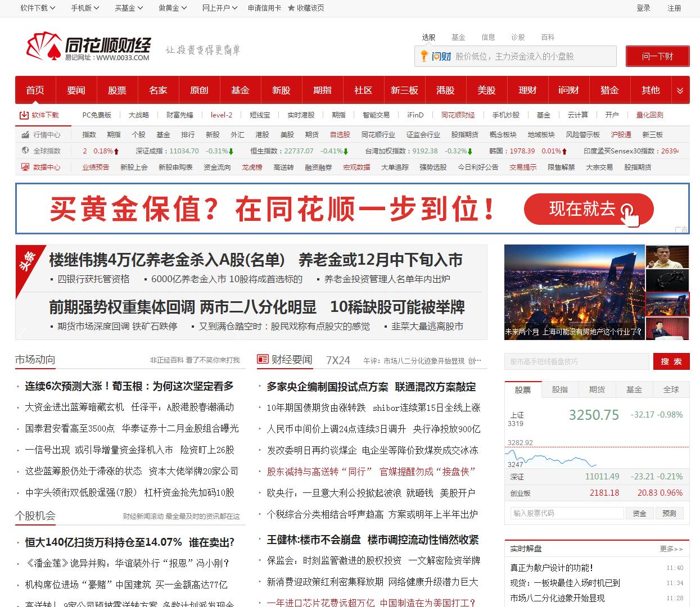This screenshot has height=607, width=700.
Task: Click PC免费版 in software sub-nav
Action: click(x=97, y=115)
